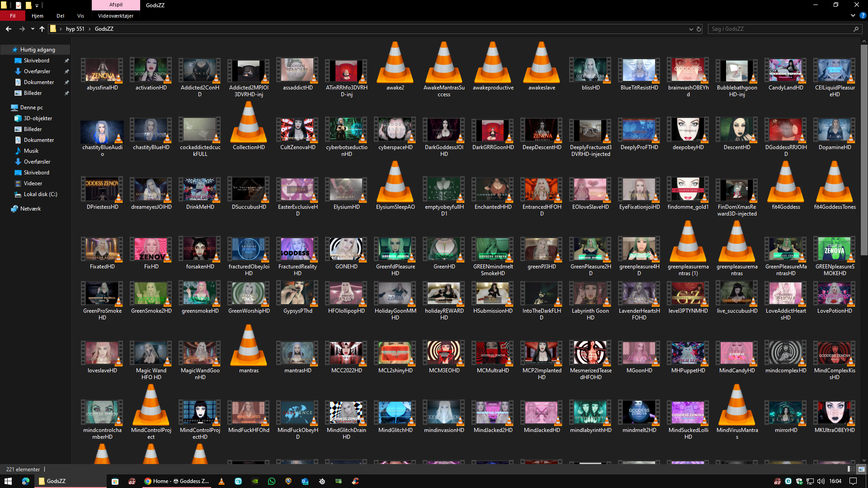Open the notification center icon

pos(853,481)
